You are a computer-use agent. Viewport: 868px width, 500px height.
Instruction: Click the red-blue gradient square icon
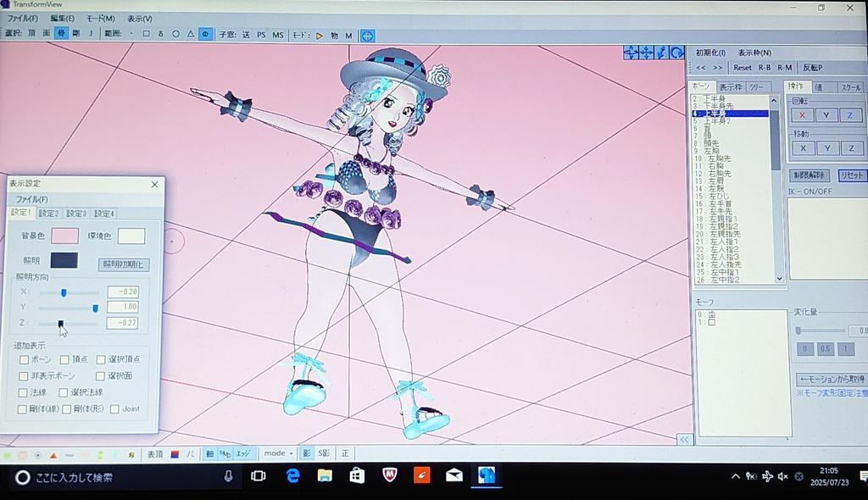pyautogui.click(x=175, y=454)
